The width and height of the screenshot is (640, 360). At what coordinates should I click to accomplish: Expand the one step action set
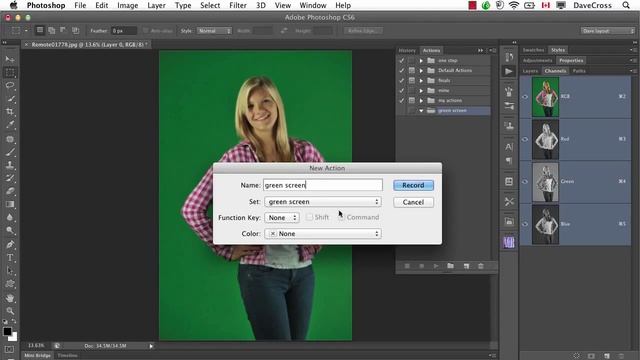421,60
